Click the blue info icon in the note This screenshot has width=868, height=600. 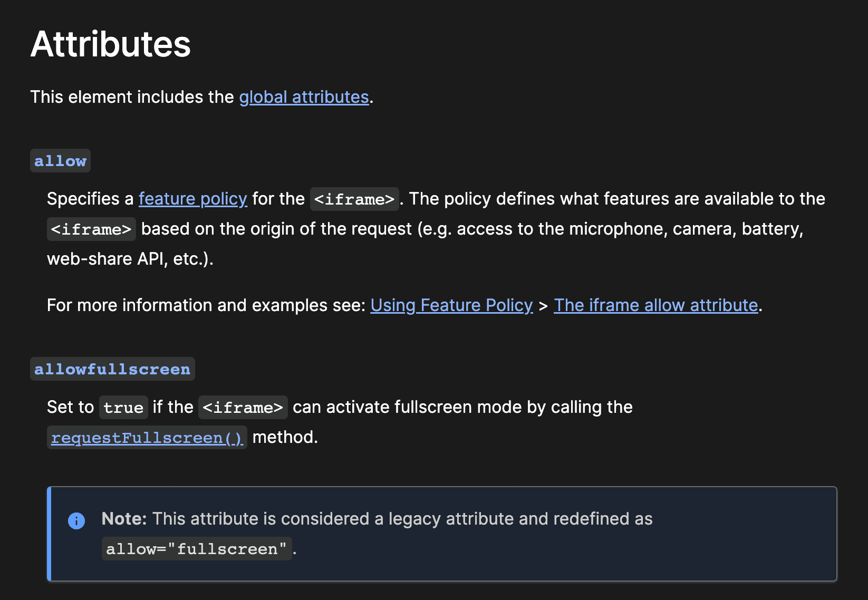point(76,520)
